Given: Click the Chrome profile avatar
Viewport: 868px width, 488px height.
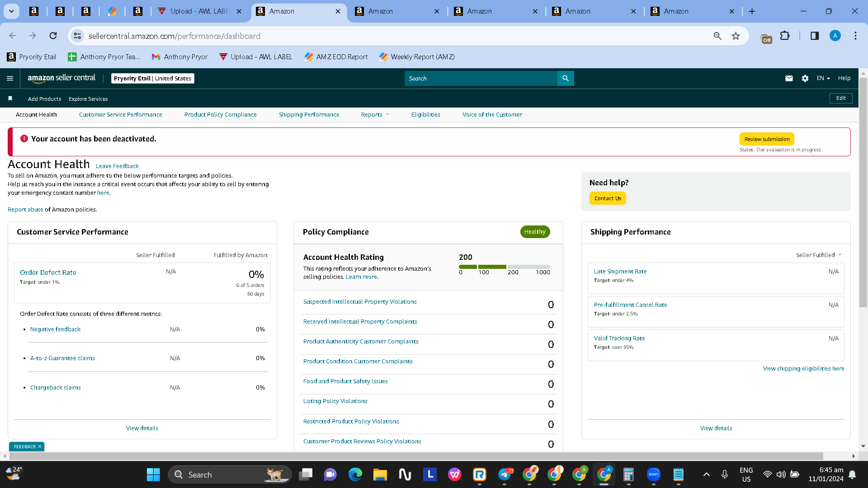Looking at the screenshot, I should tap(835, 36).
